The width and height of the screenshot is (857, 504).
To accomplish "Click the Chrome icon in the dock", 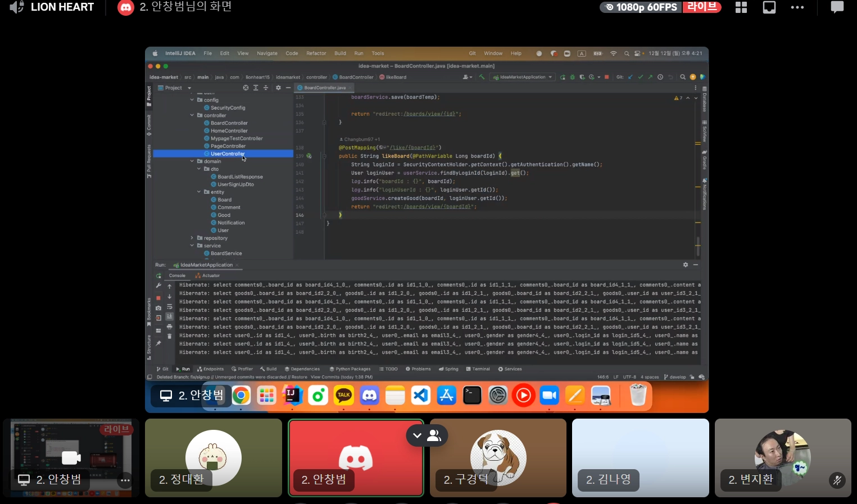I will coord(241,396).
